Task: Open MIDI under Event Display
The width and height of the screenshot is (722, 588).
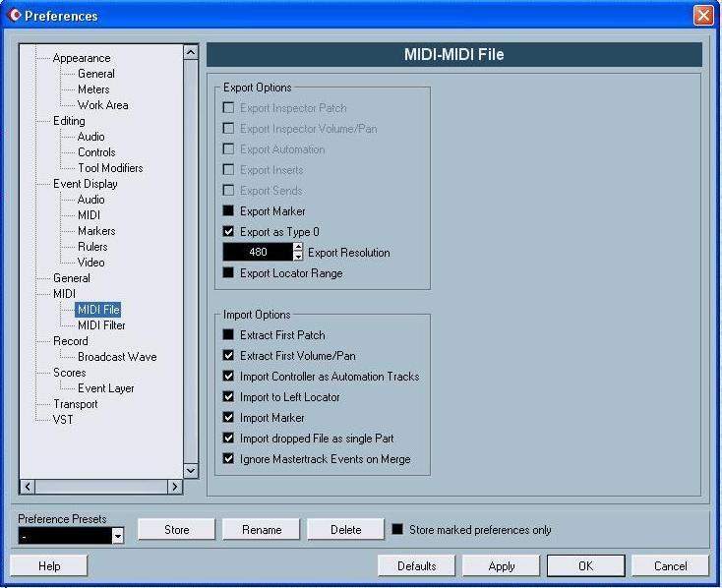Action: 89,215
